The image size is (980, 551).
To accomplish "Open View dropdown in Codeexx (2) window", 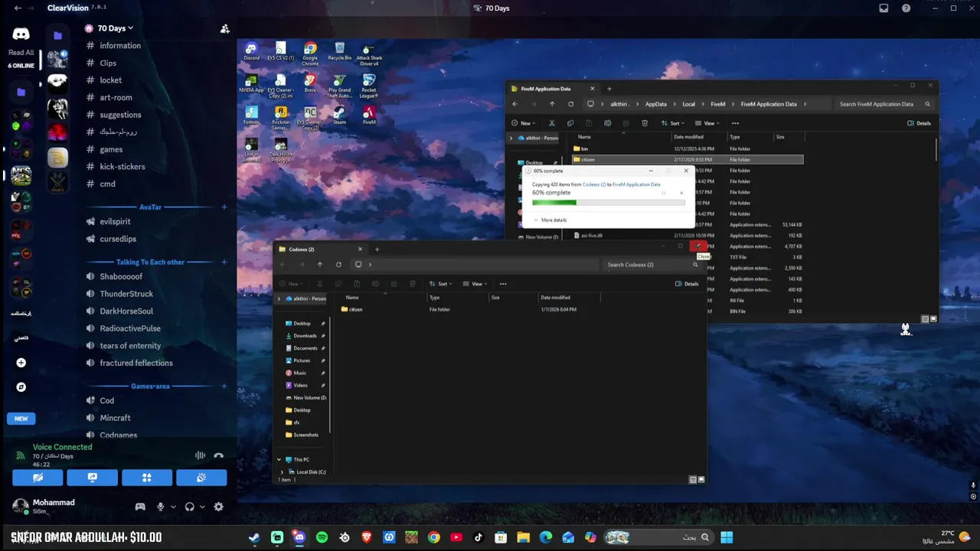I will tap(476, 284).
